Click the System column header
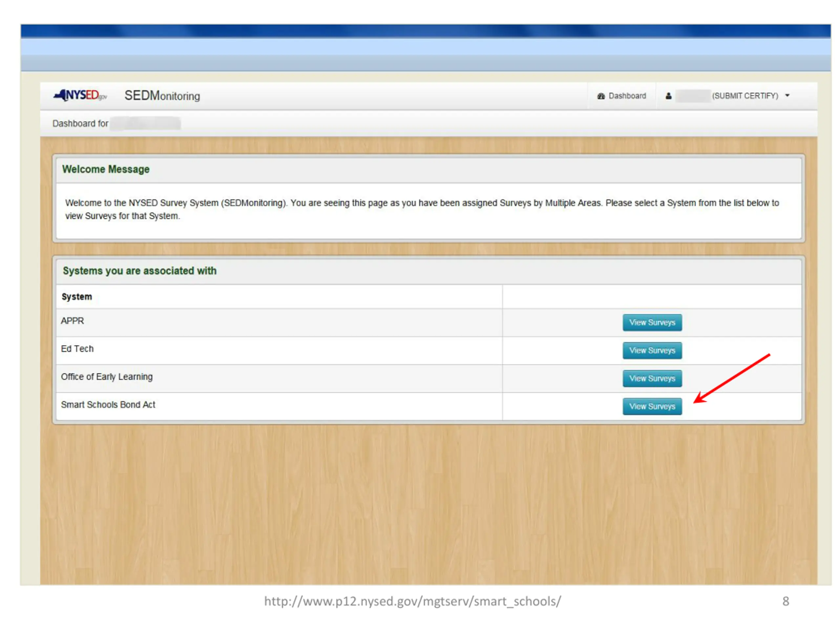Image resolution: width=840 pixels, height=630 pixels. click(x=77, y=297)
